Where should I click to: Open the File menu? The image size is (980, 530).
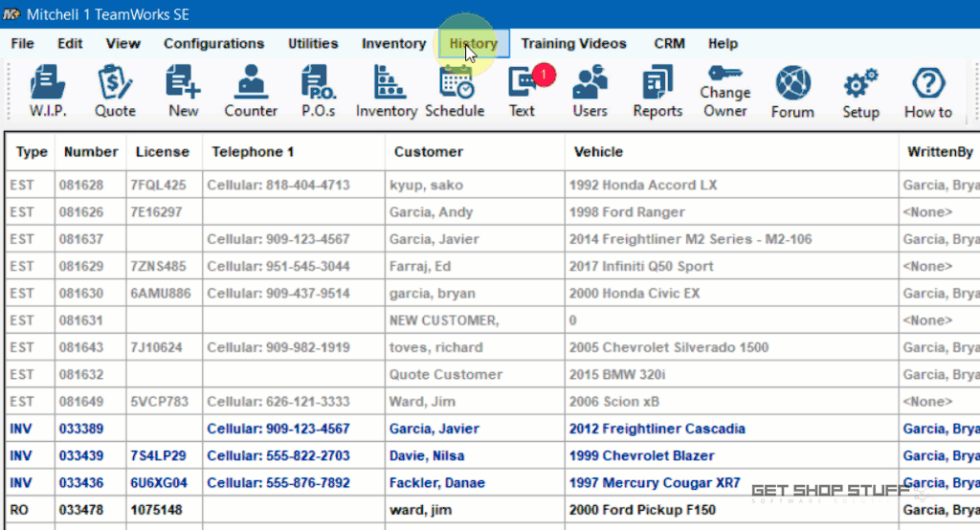click(x=23, y=43)
